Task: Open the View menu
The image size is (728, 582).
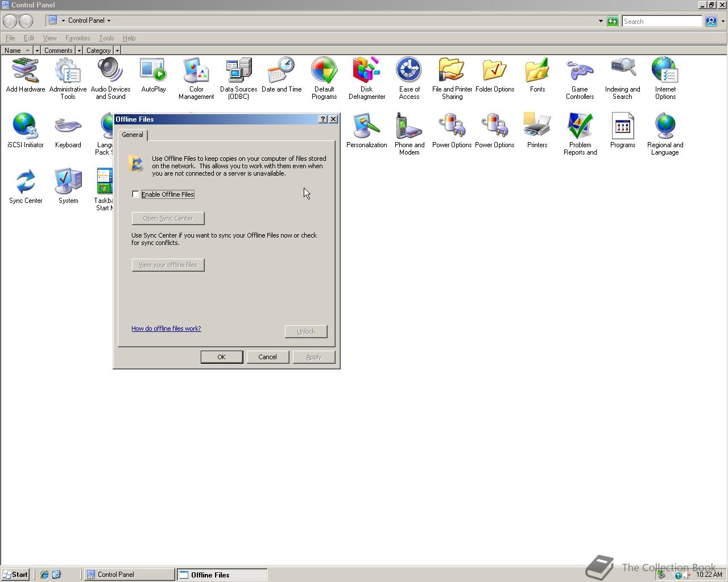Action: (x=49, y=38)
